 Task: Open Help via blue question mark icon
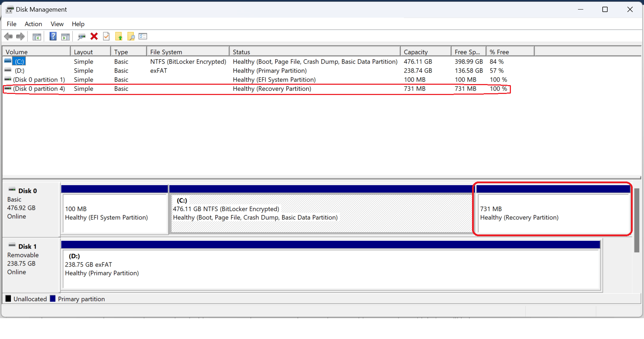pos(53,36)
